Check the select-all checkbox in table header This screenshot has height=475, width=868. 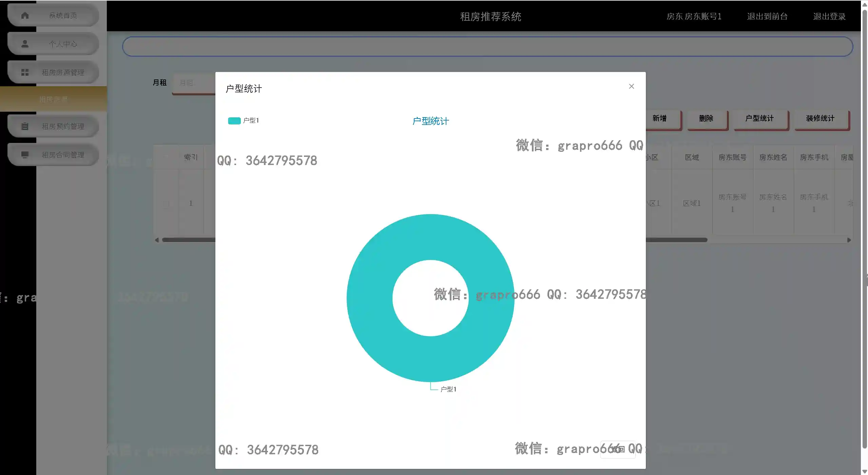(x=166, y=157)
